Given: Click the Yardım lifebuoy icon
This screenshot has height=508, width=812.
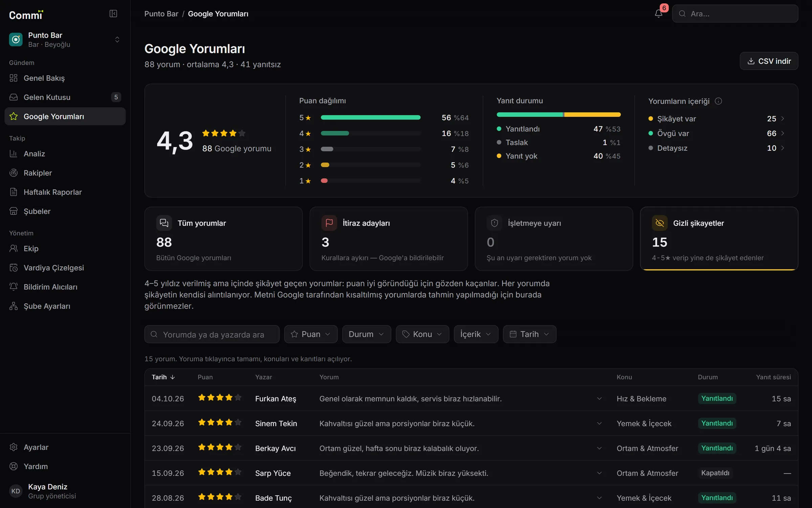Looking at the screenshot, I should pos(14,467).
